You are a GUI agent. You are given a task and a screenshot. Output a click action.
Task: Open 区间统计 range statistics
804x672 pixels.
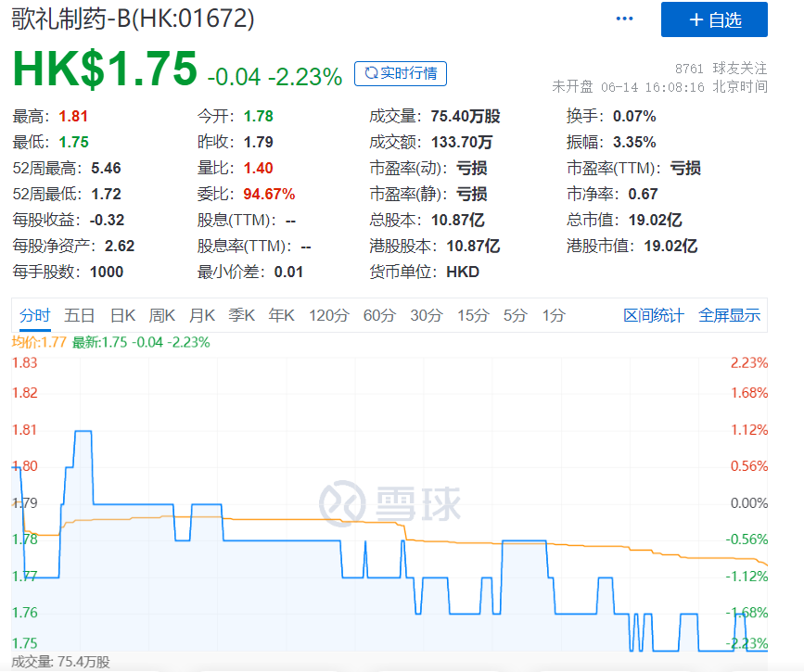(x=653, y=315)
